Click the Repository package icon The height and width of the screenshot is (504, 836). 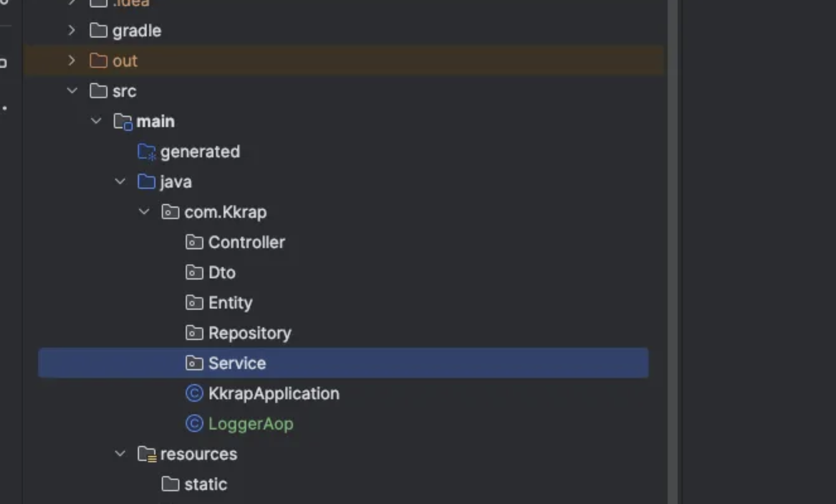point(194,332)
